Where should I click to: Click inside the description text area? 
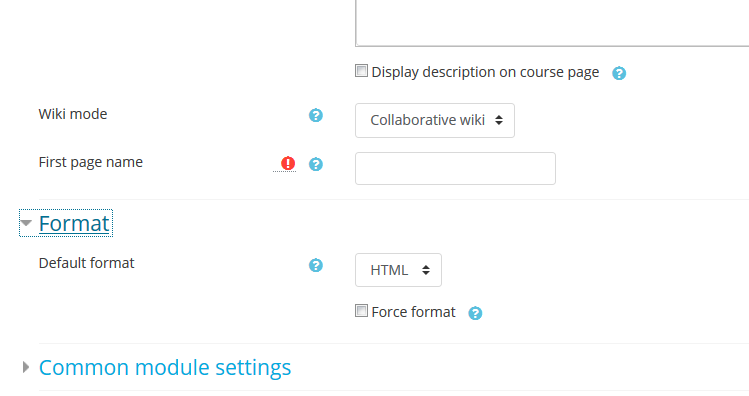click(x=552, y=21)
